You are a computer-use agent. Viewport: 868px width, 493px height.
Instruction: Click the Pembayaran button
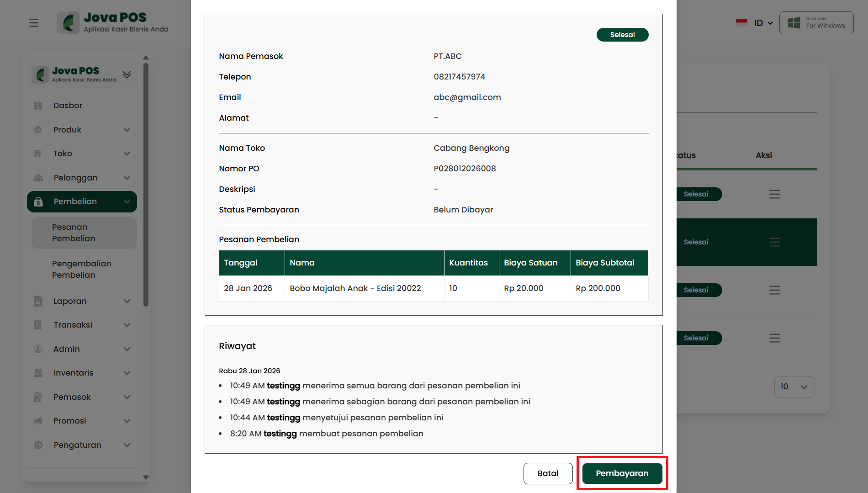pos(622,473)
